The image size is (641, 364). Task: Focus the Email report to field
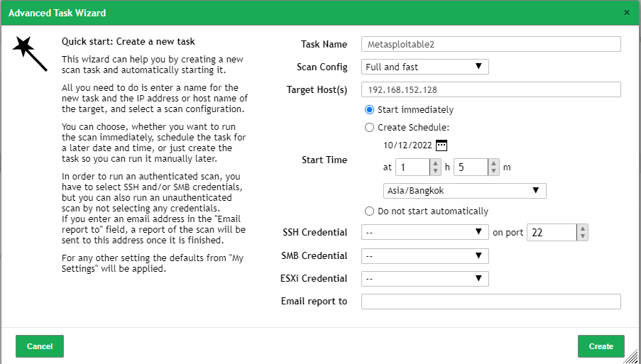tap(491, 302)
